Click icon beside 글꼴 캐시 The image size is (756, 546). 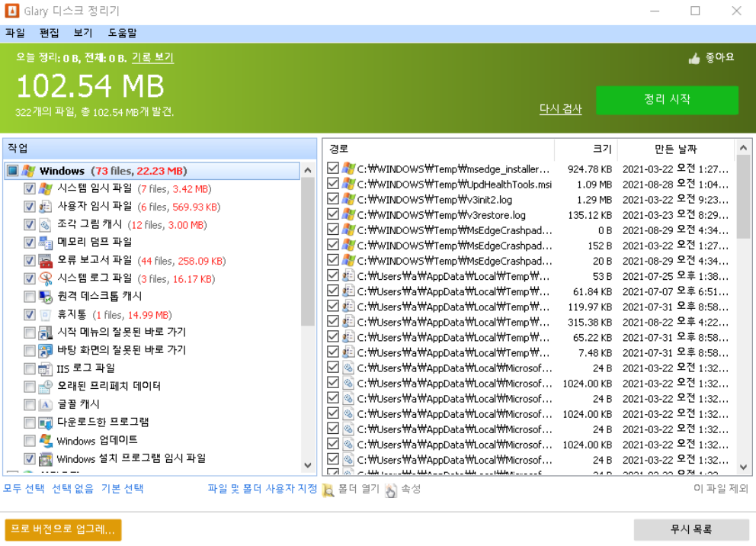(x=46, y=405)
